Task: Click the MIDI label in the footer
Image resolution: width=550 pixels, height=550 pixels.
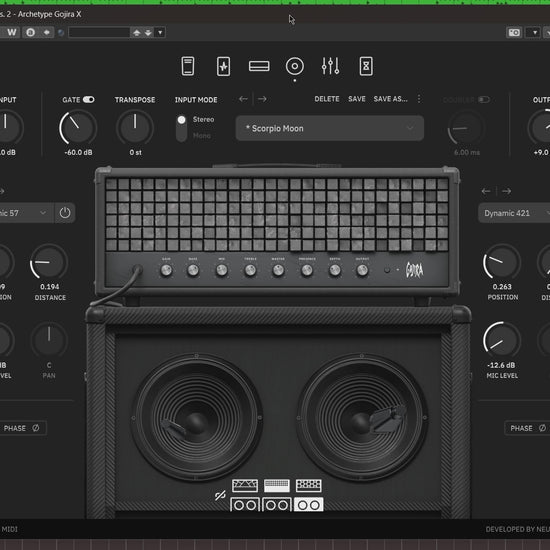Action: 9,529
